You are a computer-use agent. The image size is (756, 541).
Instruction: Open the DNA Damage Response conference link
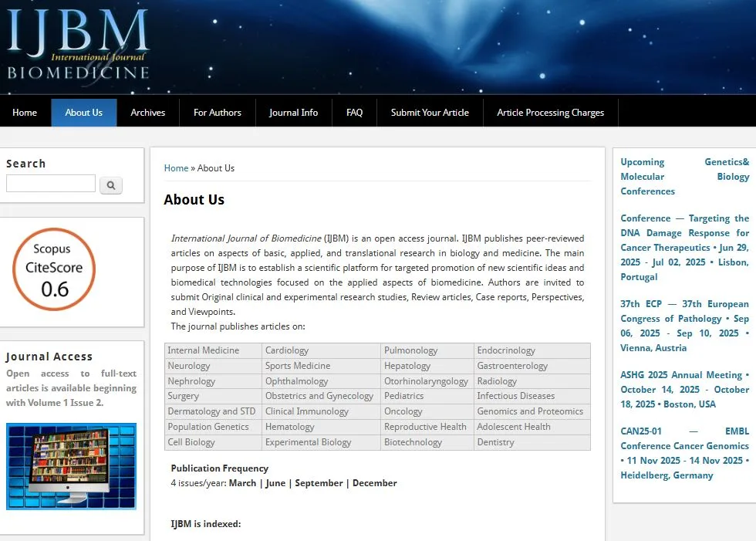[x=684, y=248]
